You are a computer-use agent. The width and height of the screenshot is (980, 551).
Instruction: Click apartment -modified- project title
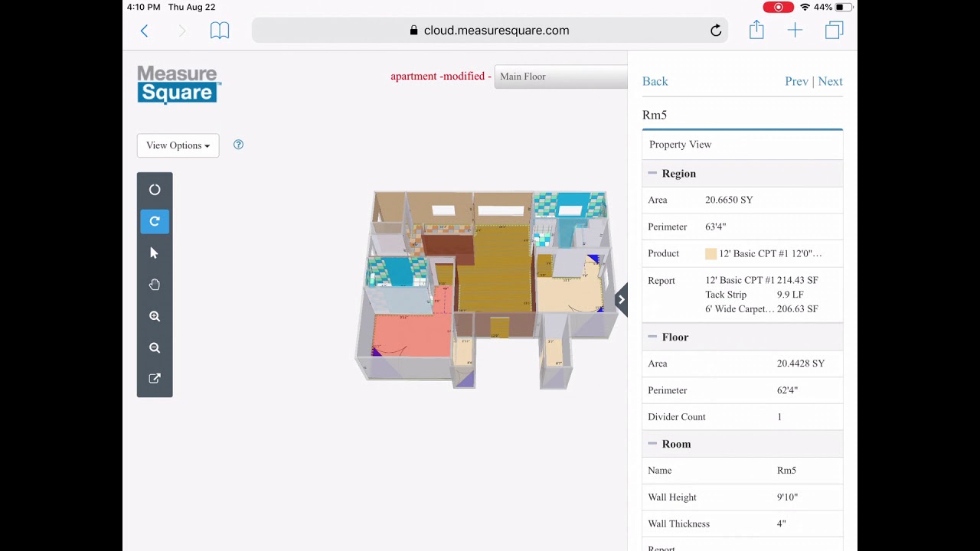click(441, 77)
